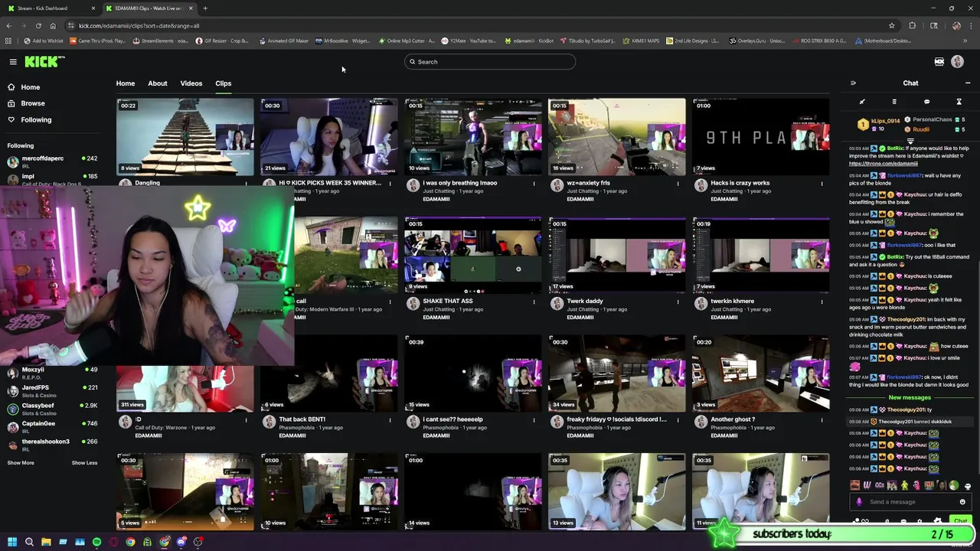Open the GIF Resizer bookmark
Viewport: 980px width, 551px height.
pyautogui.click(x=224, y=41)
